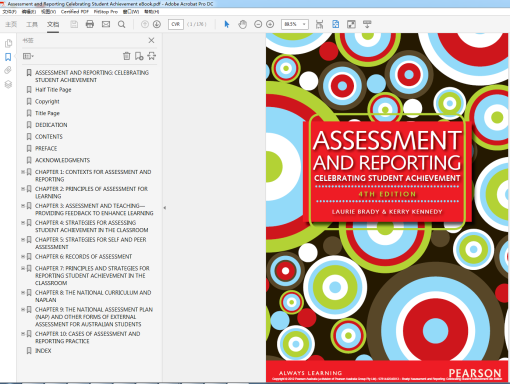The width and height of the screenshot is (510, 384).
Task: Open the Certified PDF menu
Action: (x=75, y=11)
